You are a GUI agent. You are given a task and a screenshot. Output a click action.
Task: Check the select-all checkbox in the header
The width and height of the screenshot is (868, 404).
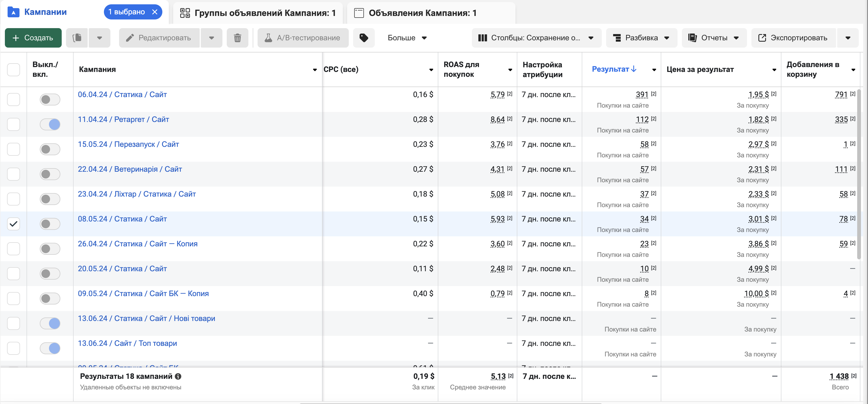pyautogui.click(x=14, y=70)
